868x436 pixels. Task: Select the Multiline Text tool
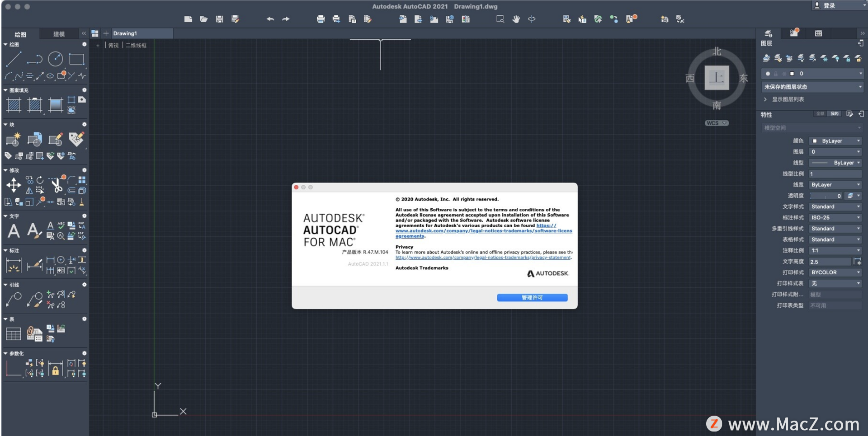tap(14, 231)
